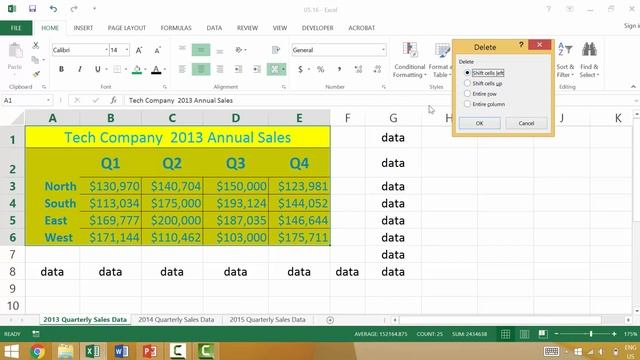
Task: Click the Undo arrow icon
Action: click(53, 9)
